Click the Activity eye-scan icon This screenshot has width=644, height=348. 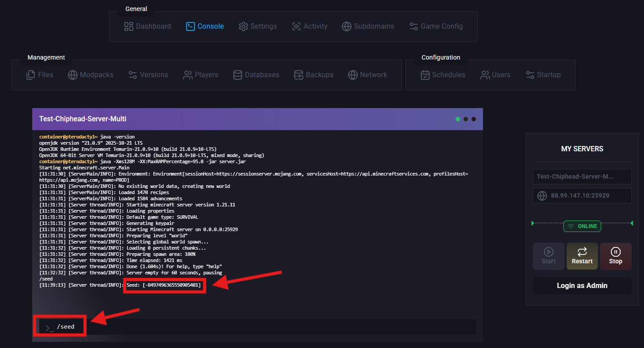(296, 26)
